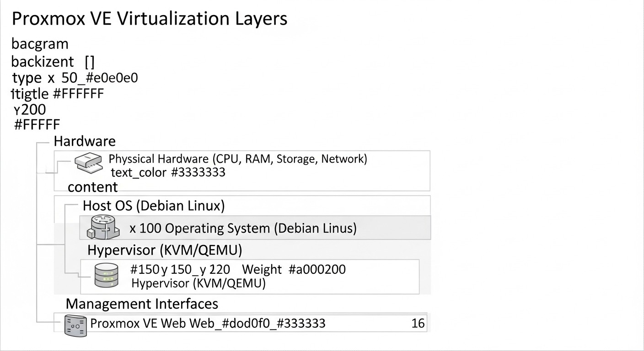Image resolution: width=644 pixels, height=351 pixels.
Task: Click the Weight #a000200 label
Action: click(x=295, y=270)
